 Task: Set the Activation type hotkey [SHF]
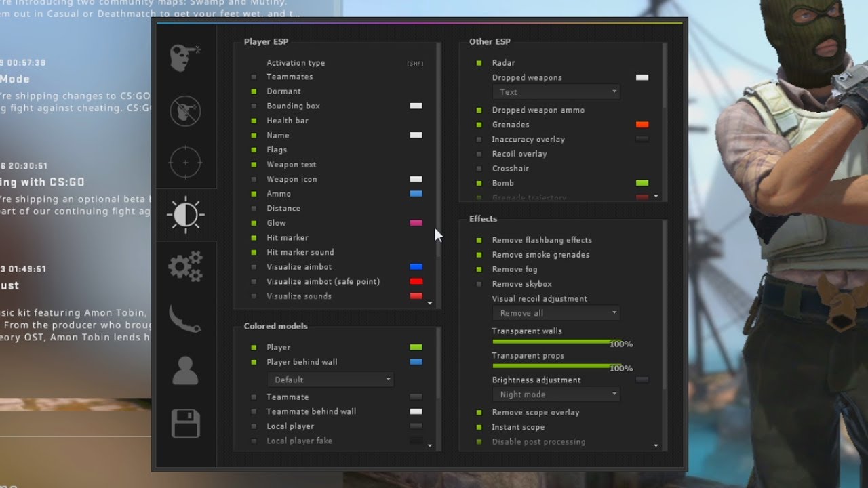(x=415, y=64)
